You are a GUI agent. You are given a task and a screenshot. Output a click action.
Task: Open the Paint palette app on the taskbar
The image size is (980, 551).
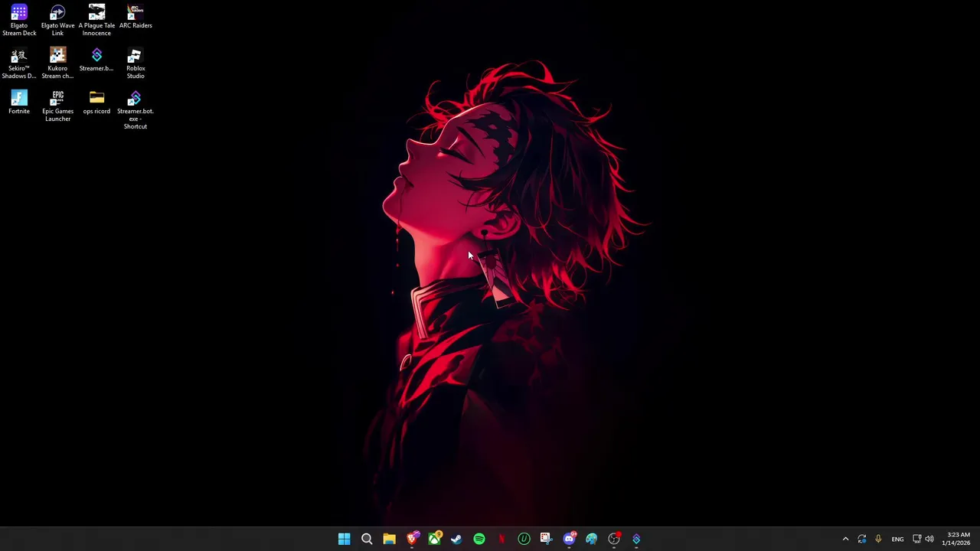pyautogui.click(x=591, y=540)
